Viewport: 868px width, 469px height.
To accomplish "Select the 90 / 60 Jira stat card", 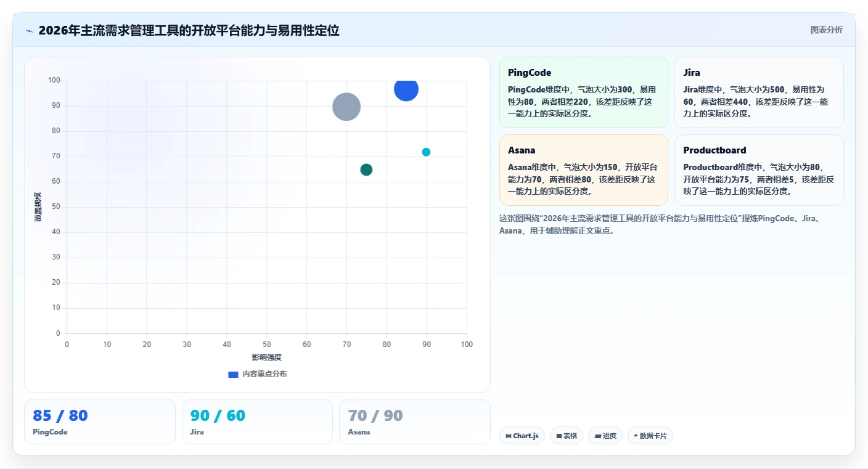I will click(x=257, y=422).
